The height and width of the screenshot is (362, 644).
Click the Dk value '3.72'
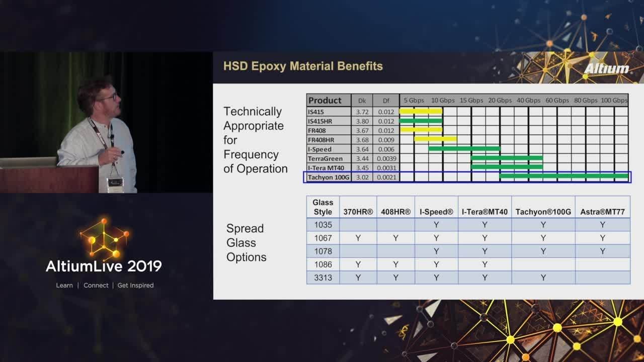click(362, 112)
